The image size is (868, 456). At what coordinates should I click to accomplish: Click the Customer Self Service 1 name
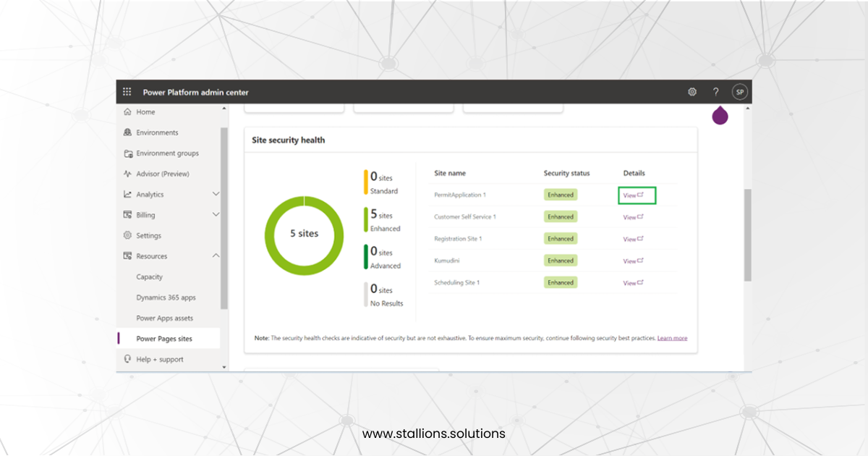coord(465,216)
